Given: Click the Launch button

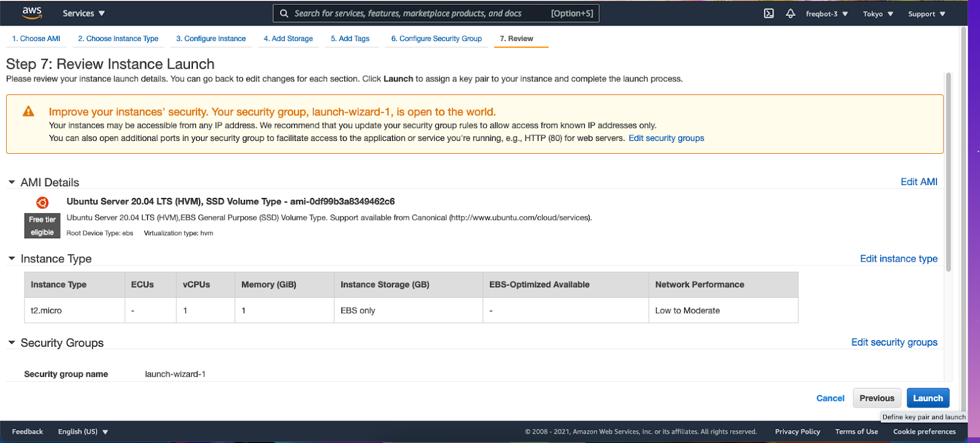Looking at the screenshot, I should tap(928, 398).
